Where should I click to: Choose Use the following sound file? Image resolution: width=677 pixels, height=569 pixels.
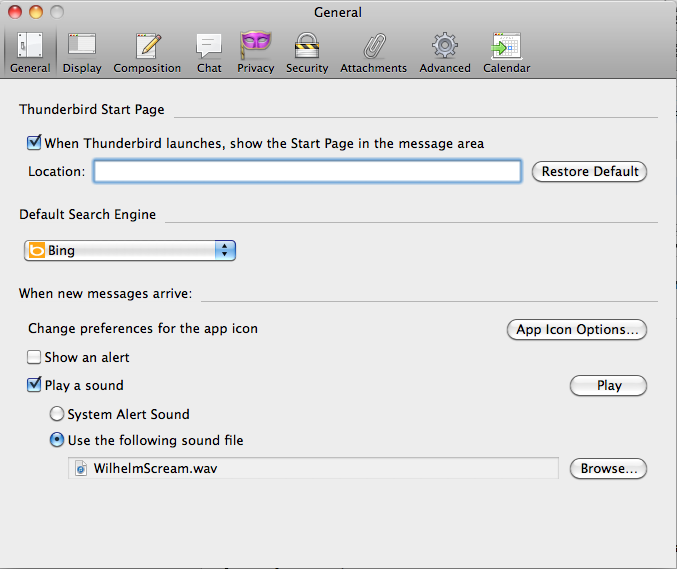(57, 440)
